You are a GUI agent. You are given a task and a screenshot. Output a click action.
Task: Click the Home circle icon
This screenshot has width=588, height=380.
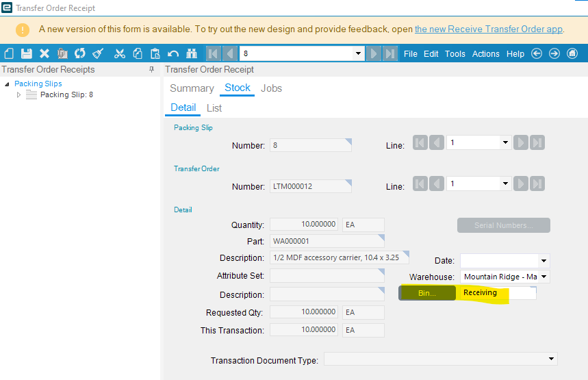coord(572,53)
